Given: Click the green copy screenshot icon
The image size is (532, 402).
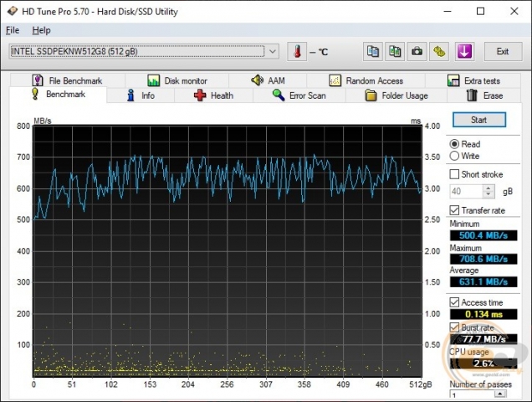Looking at the screenshot, I should coord(395,52).
